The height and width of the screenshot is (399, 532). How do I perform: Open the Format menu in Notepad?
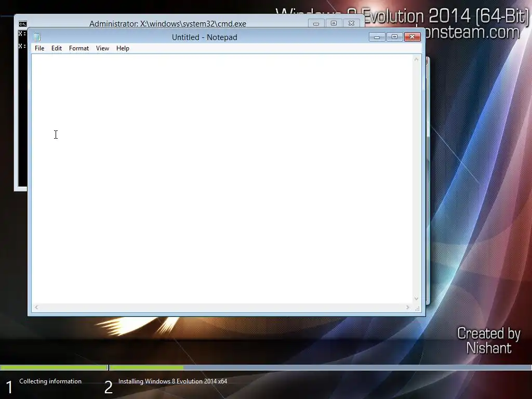79,48
